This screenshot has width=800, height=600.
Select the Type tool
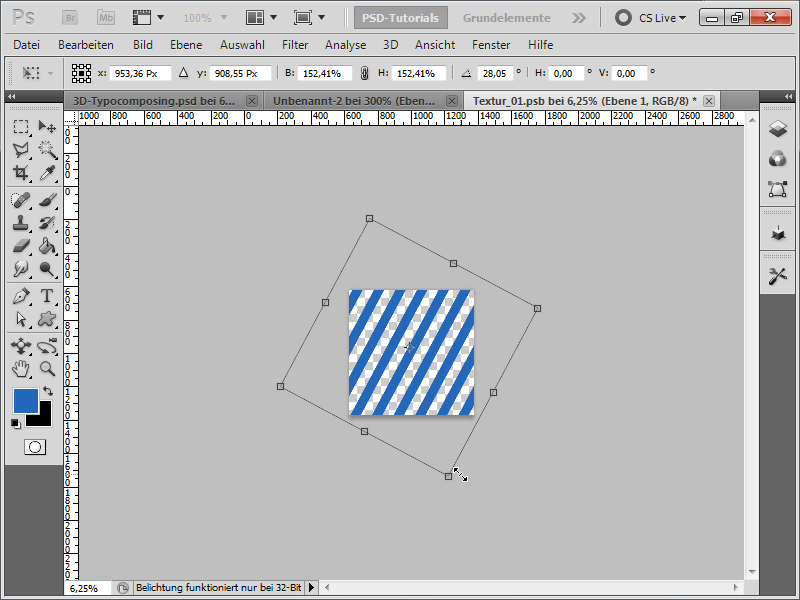pos(47,296)
